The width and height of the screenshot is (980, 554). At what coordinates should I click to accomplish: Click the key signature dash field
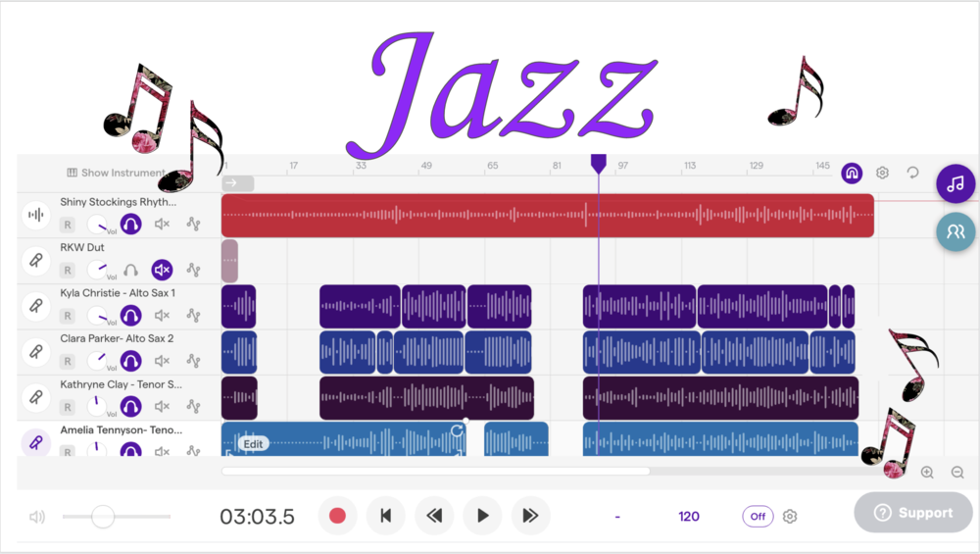tap(617, 517)
